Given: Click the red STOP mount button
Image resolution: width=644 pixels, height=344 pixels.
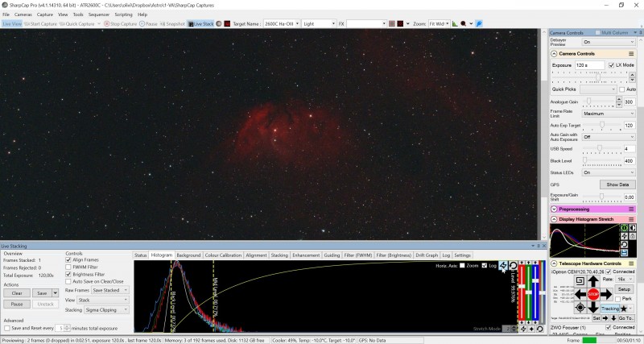Looking at the screenshot, I should (x=593, y=294).
